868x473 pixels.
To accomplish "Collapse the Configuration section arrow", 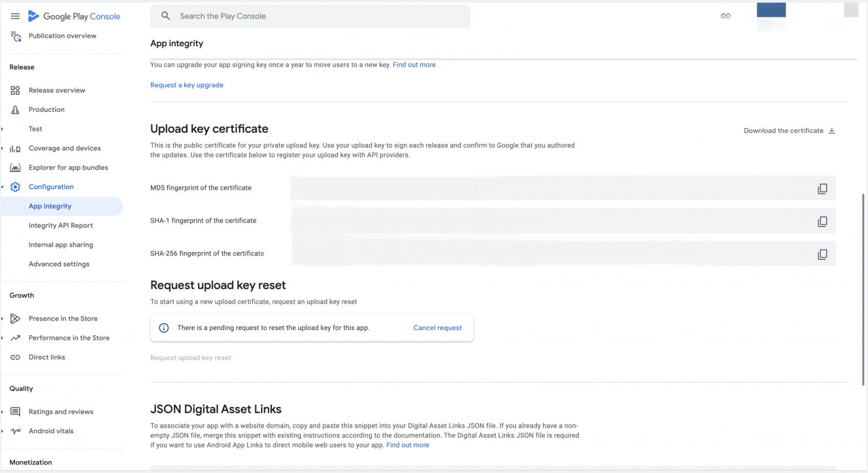I will point(3,187).
